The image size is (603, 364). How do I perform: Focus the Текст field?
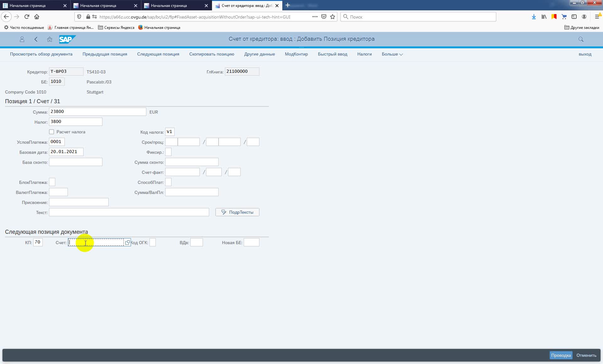[129, 212]
